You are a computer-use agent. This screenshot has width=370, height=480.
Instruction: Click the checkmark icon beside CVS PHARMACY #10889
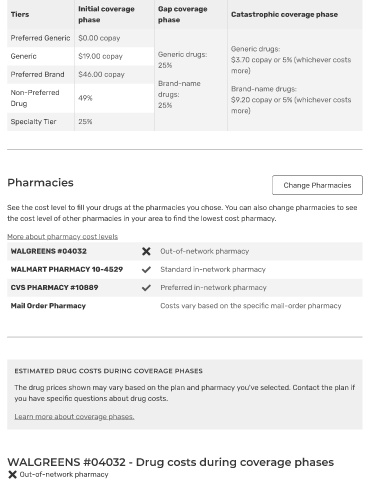point(146,287)
